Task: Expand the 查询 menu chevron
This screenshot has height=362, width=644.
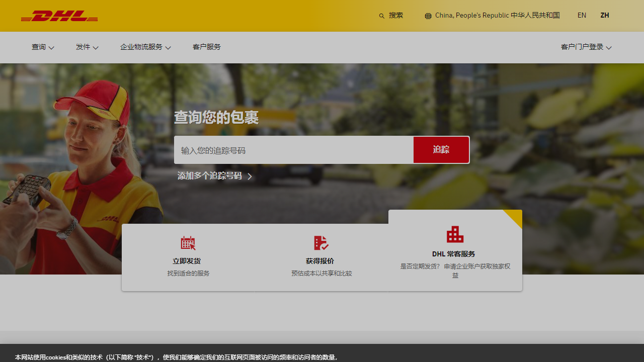Action: [51, 48]
